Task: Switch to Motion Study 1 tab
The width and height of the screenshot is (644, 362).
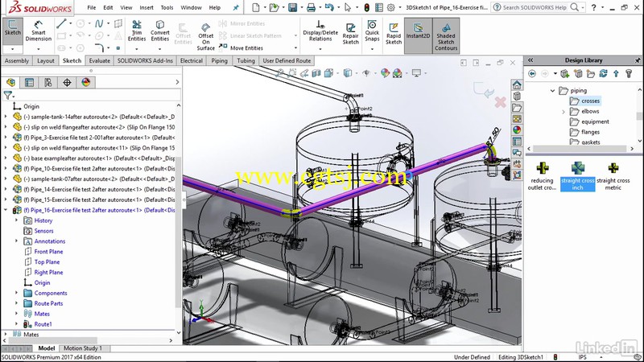Action: point(83,348)
